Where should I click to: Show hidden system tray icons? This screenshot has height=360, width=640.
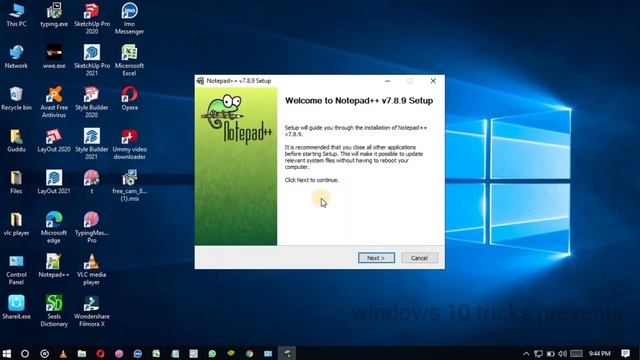click(526, 353)
